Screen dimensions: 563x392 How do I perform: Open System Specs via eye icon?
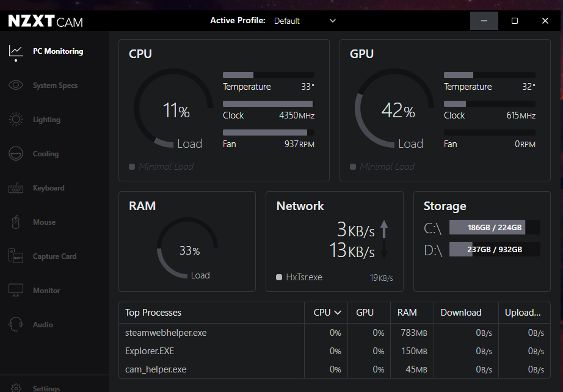point(16,85)
